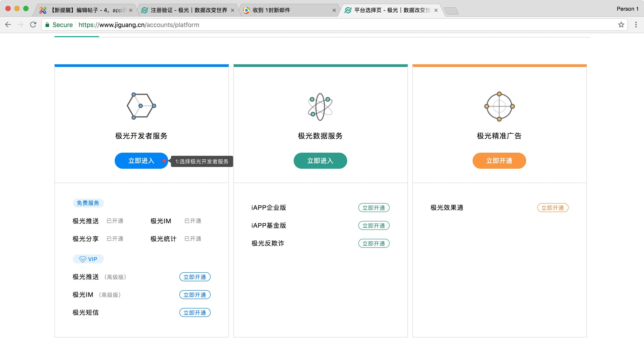Click the browser forward arrow
The image size is (644, 354).
point(21,25)
